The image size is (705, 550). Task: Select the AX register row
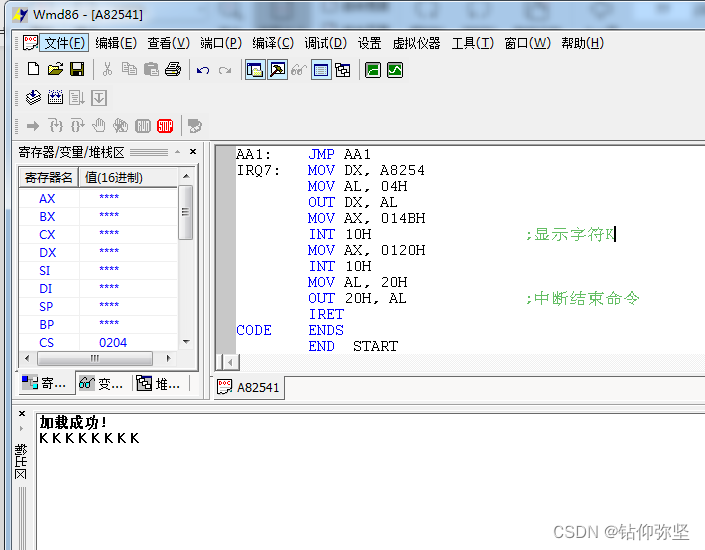click(x=98, y=198)
